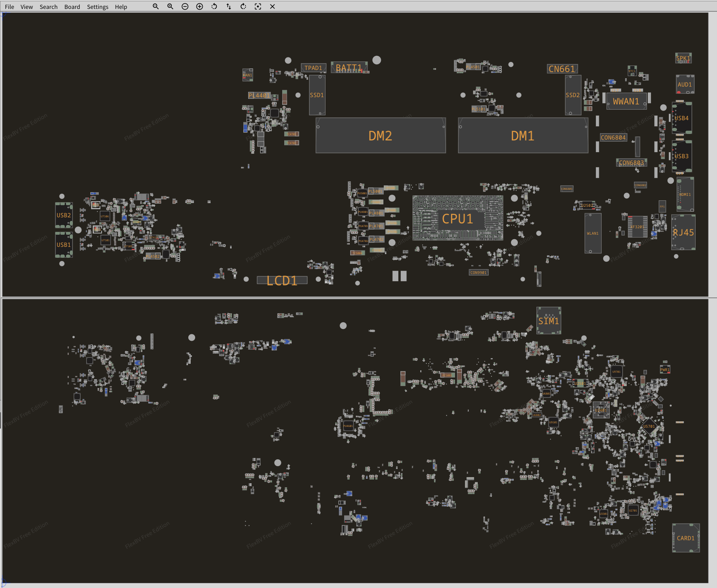Click the center view focus icon

pyautogui.click(x=258, y=6)
